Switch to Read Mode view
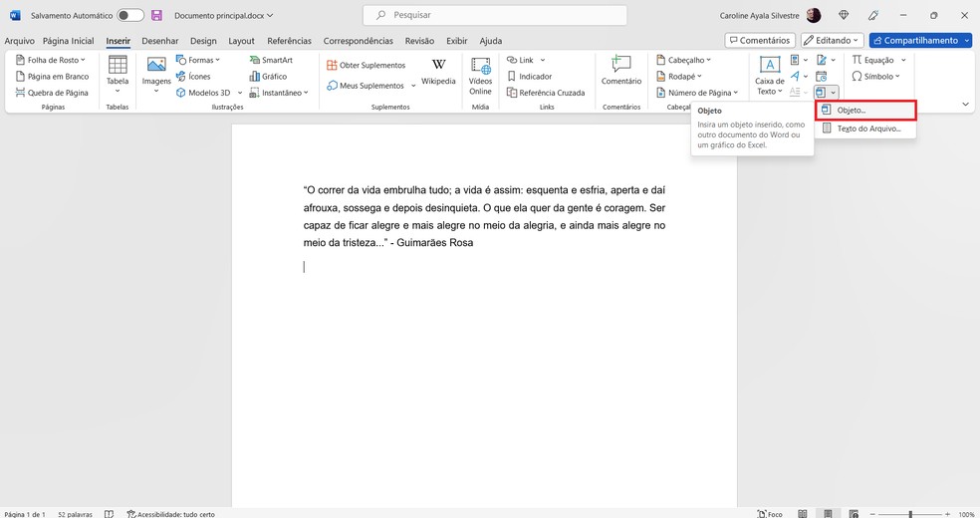This screenshot has height=518, width=980. tap(803, 514)
